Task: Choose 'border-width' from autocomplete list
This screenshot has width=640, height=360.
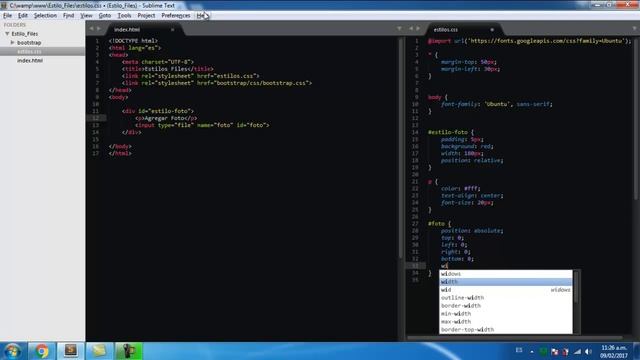Action: 506,306
